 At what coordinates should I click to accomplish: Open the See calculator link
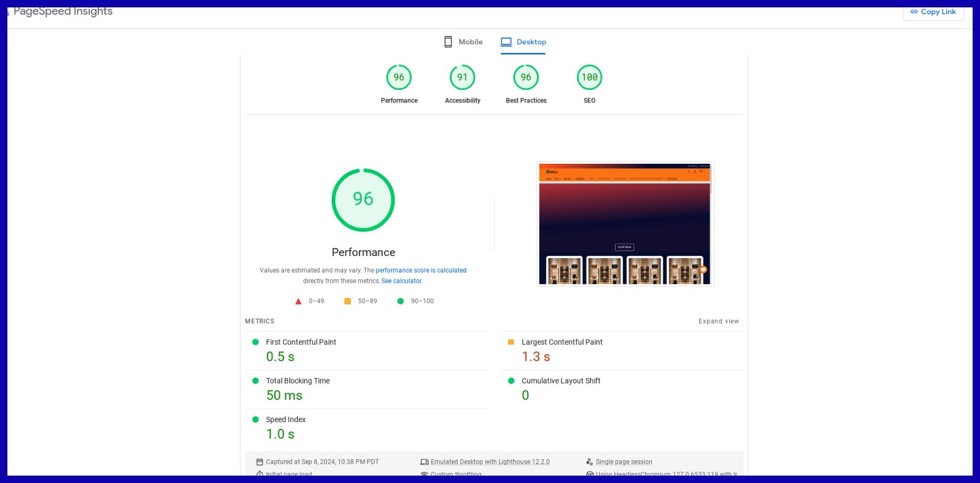point(402,281)
